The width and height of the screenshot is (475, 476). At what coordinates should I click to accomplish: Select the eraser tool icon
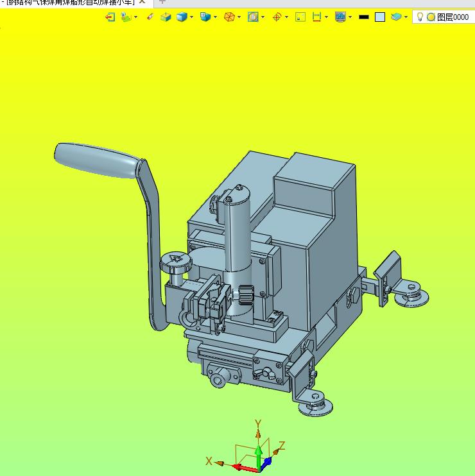pyautogui.click(x=150, y=17)
